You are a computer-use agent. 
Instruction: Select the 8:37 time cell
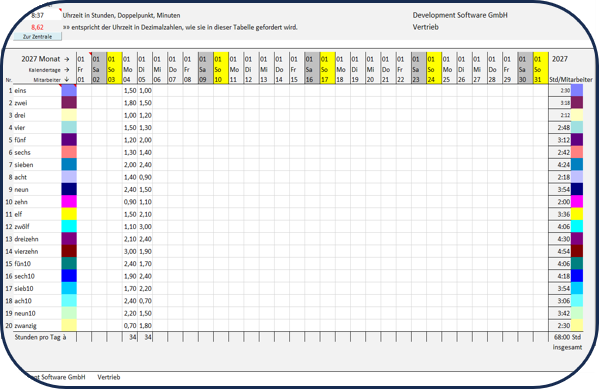tap(38, 16)
